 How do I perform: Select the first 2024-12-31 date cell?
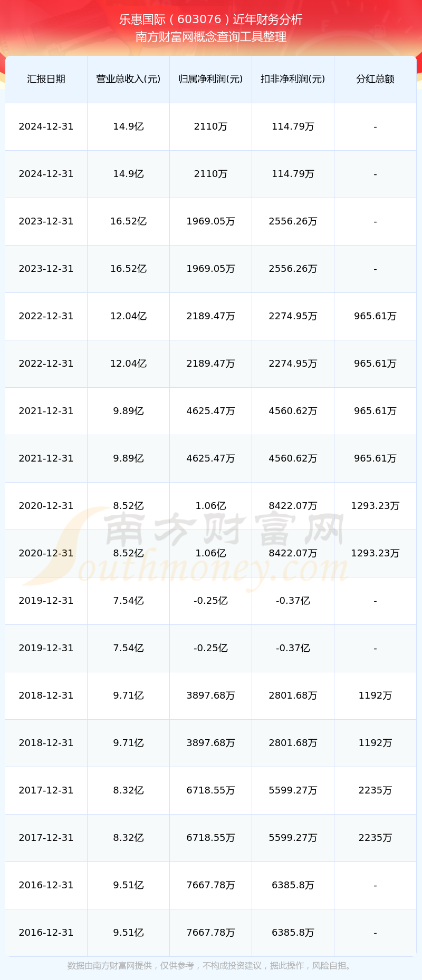(46, 126)
